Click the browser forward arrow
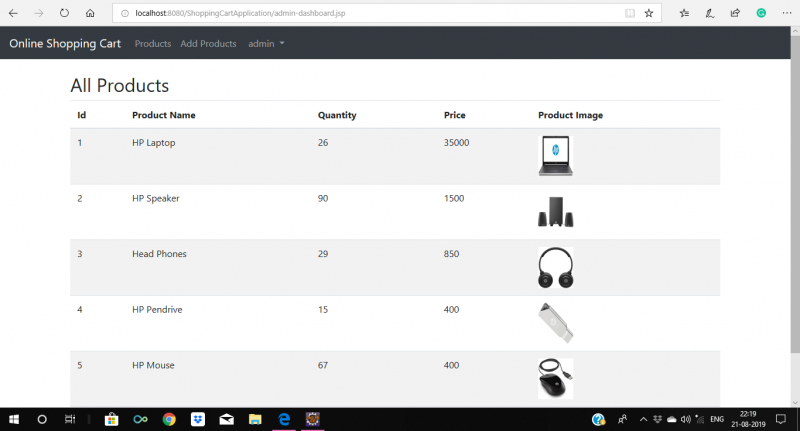The height and width of the screenshot is (431, 800). pyautogui.click(x=39, y=13)
